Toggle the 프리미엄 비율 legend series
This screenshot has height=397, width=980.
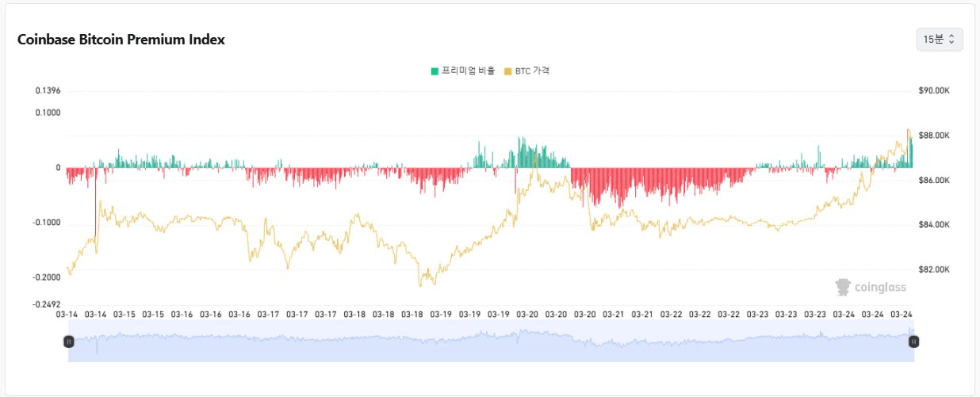point(463,71)
